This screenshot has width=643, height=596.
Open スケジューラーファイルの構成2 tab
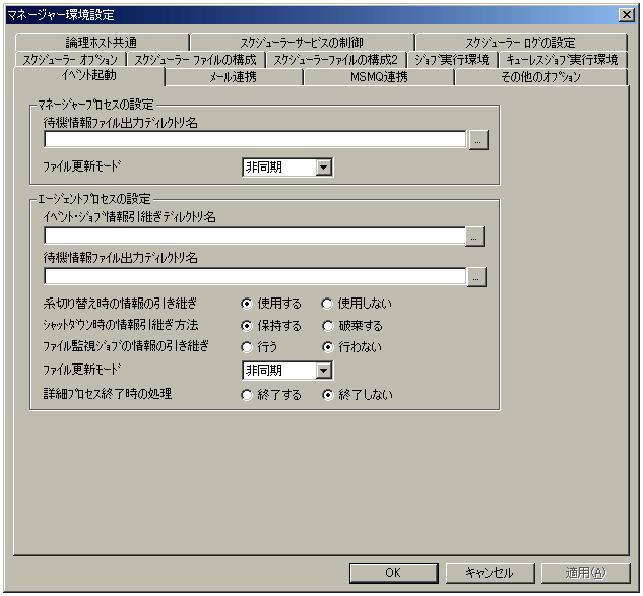coord(335,59)
